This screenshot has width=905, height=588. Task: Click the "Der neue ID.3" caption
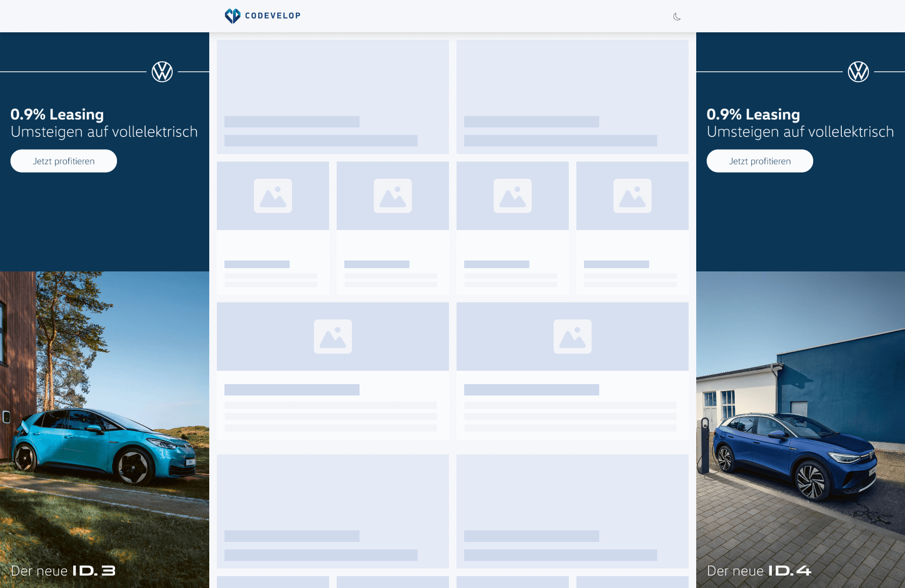tap(63, 570)
